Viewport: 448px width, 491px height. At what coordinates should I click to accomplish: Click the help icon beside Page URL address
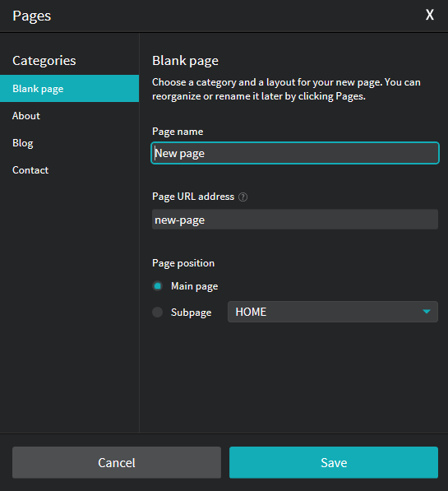click(x=242, y=197)
